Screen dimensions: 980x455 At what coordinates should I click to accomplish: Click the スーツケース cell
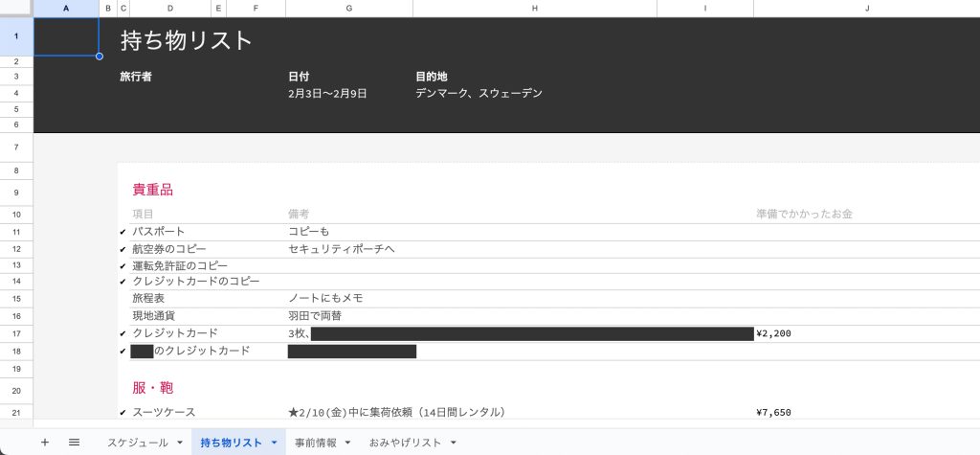tap(164, 413)
